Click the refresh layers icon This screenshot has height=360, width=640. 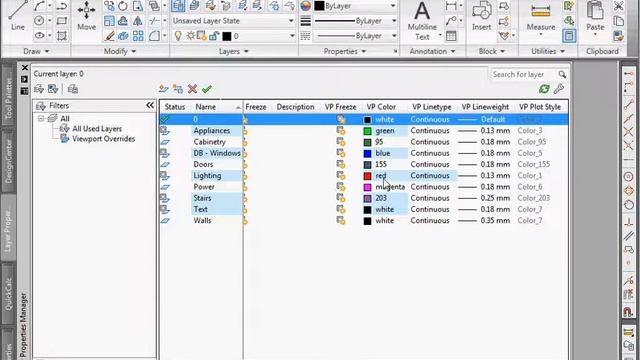(x=544, y=89)
